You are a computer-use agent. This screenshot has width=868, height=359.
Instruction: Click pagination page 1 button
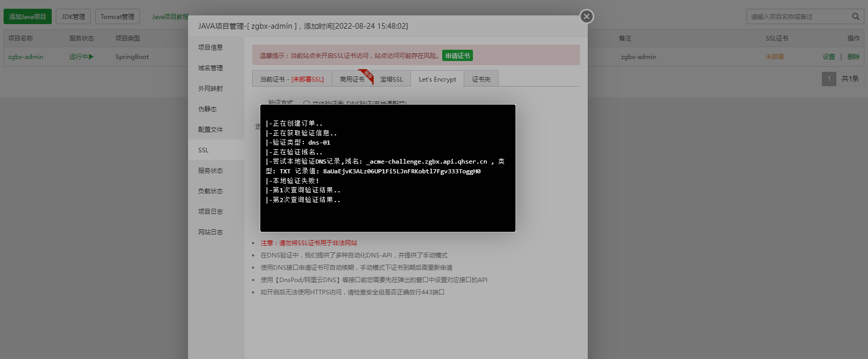click(x=829, y=78)
